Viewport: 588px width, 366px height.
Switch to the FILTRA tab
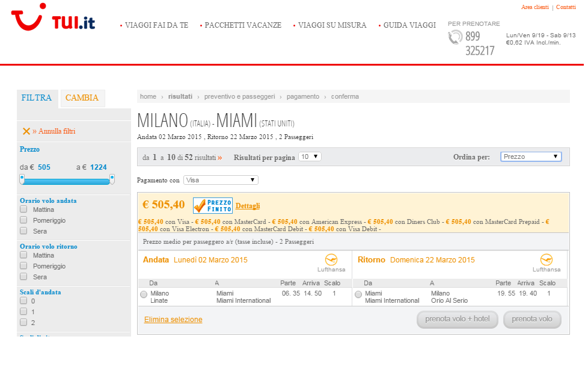[37, 98]
